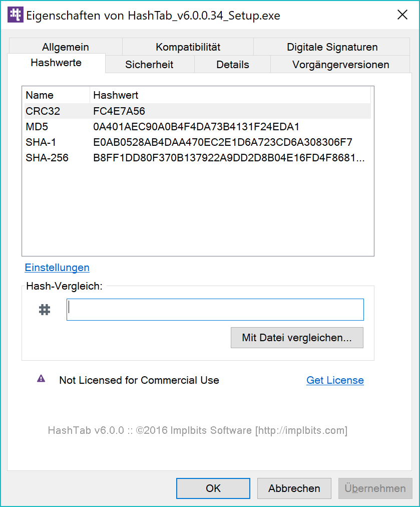
Task: Click the HashTab icon in the title bar
Action: (x=15, y=15)
